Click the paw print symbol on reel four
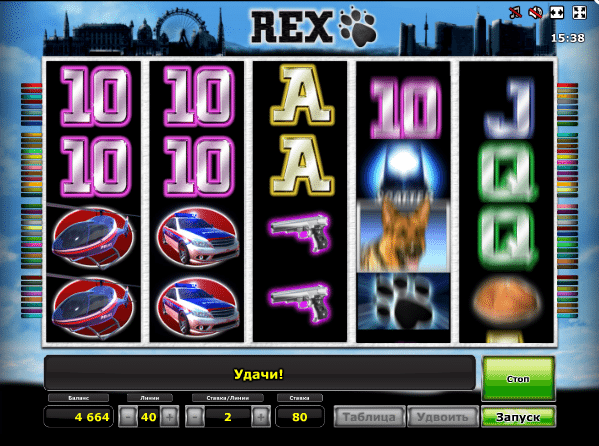Viewport: 599px width, 446px height. [x=403, y=302]
